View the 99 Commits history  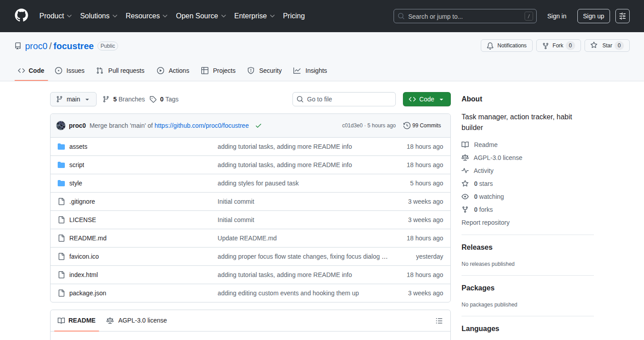(422, 126)
